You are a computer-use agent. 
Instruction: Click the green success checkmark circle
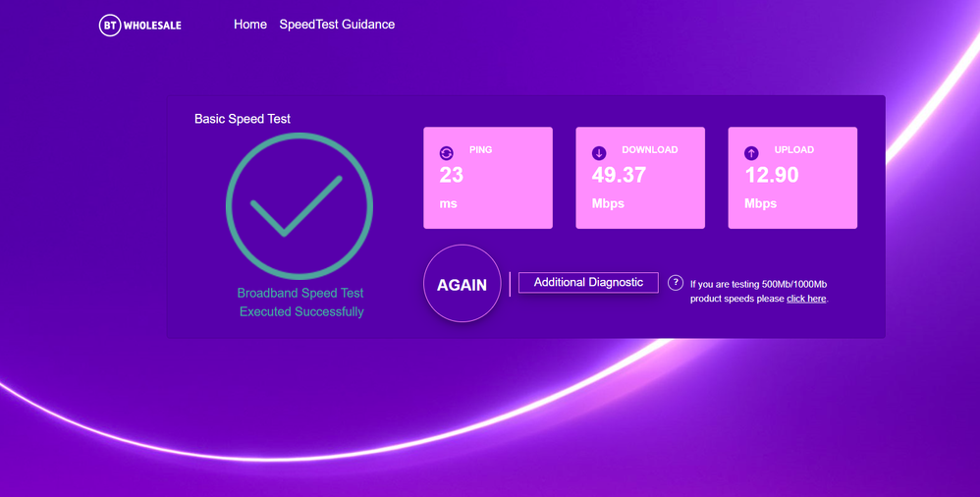(x=299, y=206)
